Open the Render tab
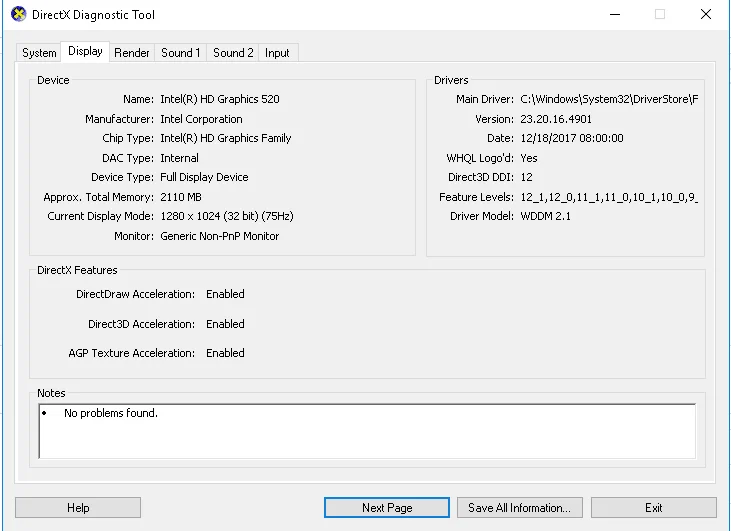Viewport: 731px width, 531px height. coord(132,53)
